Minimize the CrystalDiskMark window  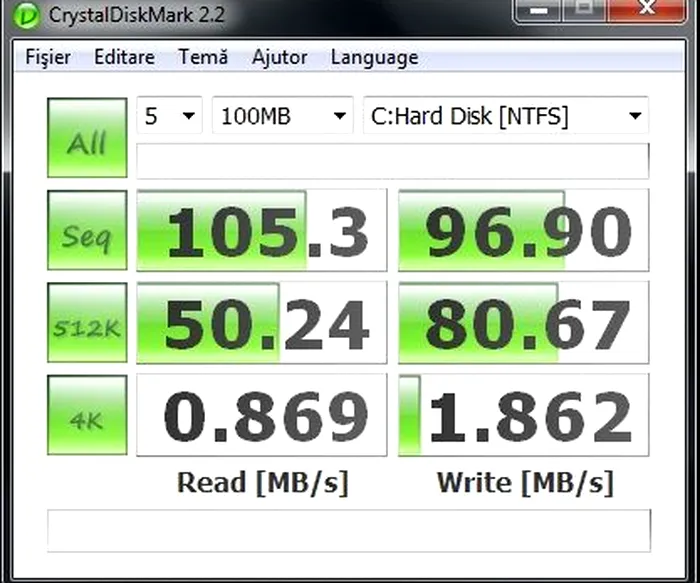(x=538, y=9)
